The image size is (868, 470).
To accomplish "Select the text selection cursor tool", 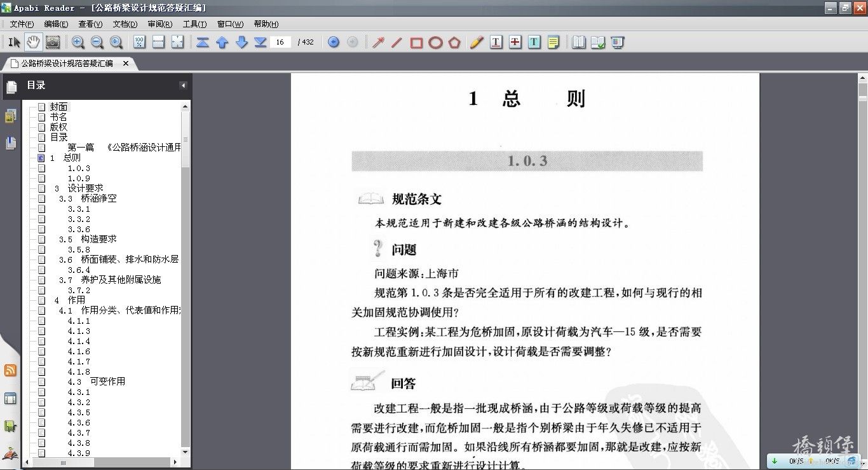I will 14,42.
